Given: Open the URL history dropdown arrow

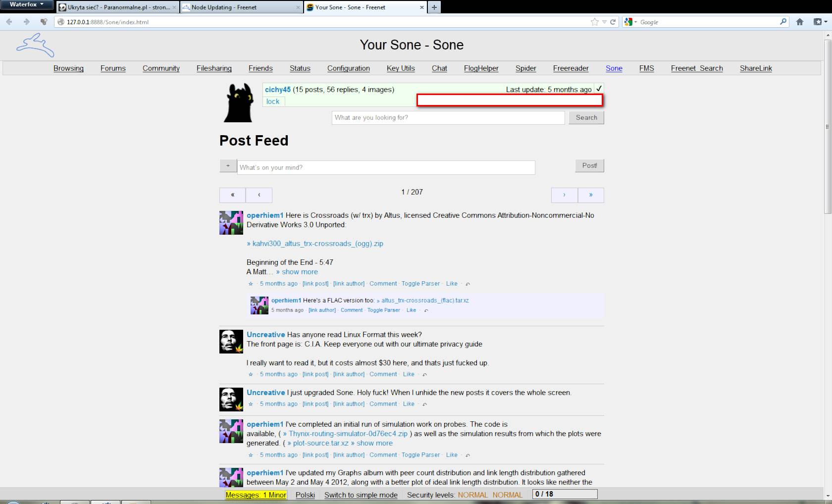Looking at the screenshot, I should tap(604, 22).
